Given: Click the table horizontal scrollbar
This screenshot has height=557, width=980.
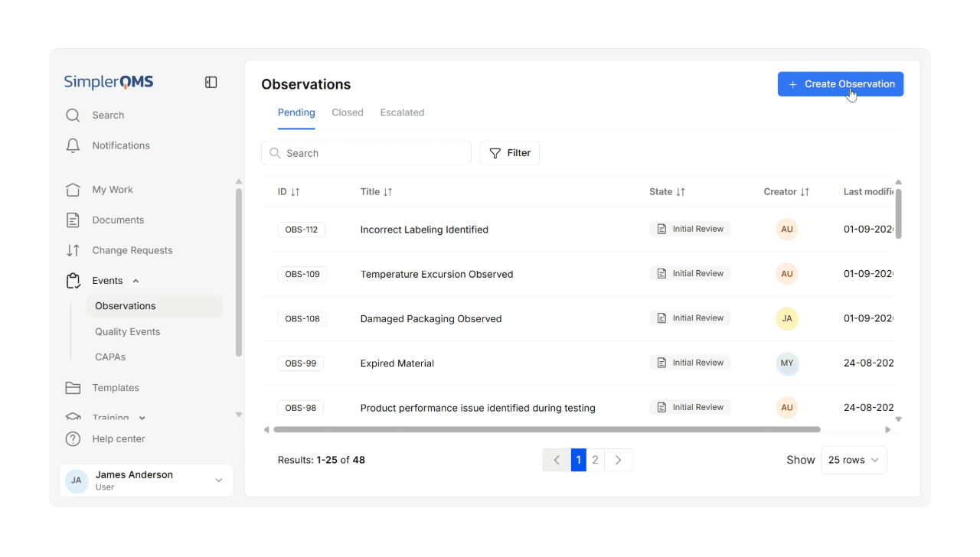Looking at the screenshot, I should pyautogui.click(x=547, y=430).
